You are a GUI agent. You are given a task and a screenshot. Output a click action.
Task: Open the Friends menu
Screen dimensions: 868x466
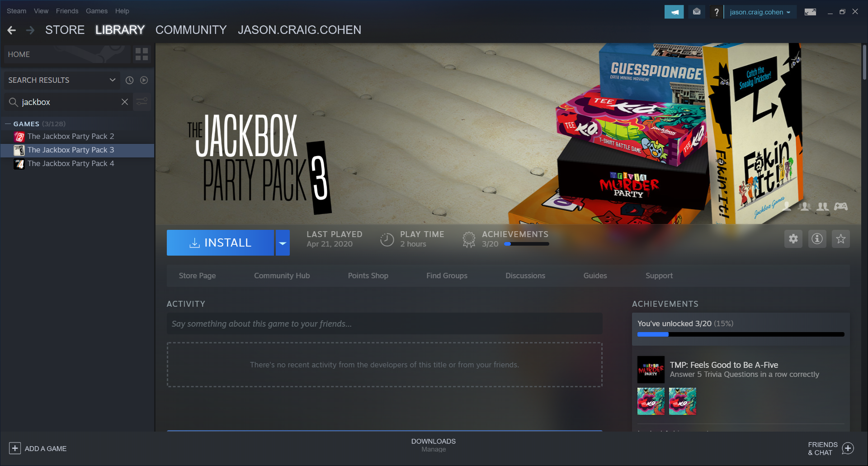pyautogui.click(x=67, y=11)
